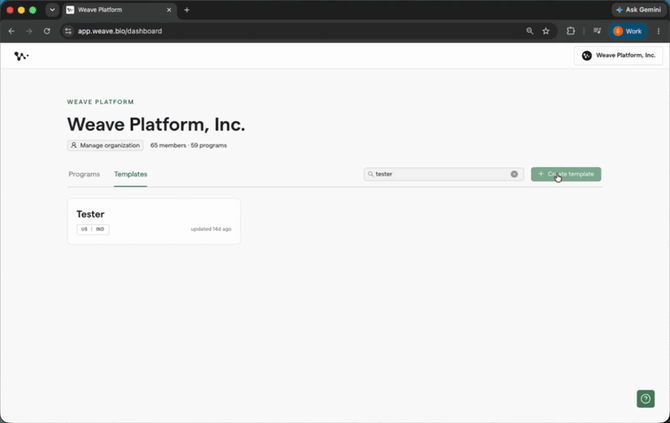Open the browser zoom search icon
Screen dimensions: 670x423
(x=530, y=31)
